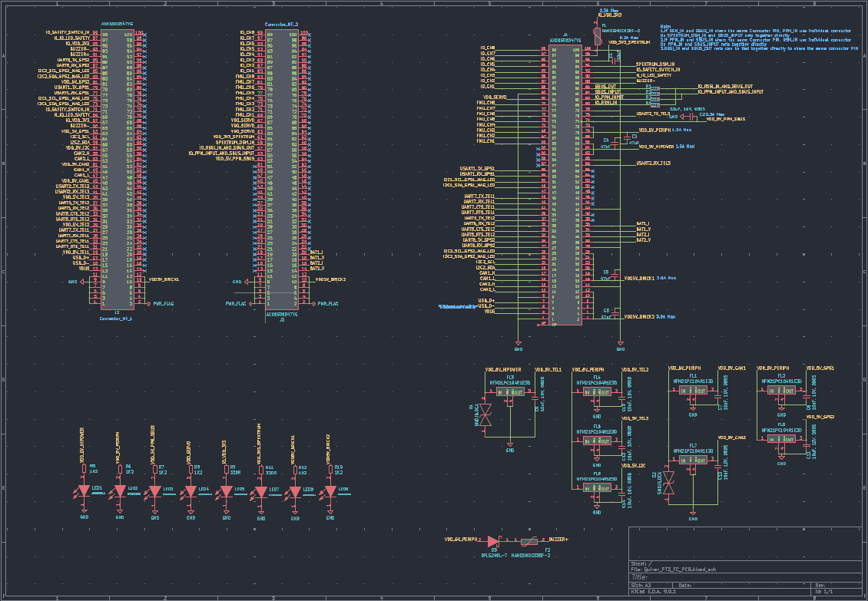Screen dimensions: 868x601
Task: Select the F2 fuse symbol
Action: 528,540
